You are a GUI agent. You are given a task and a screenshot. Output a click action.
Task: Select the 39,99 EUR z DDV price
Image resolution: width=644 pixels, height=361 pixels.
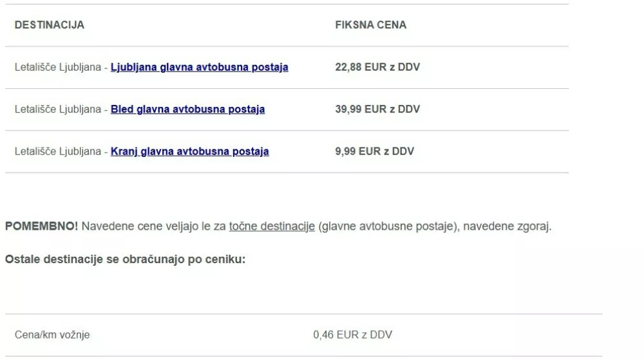click(377, 109)
